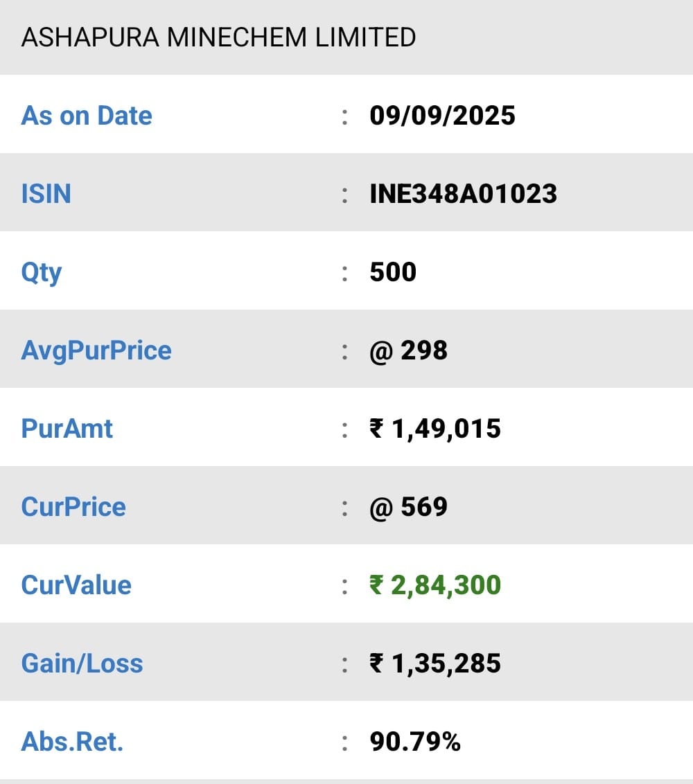Select the ISIN label
Image resolution: width=693 pixels, height=784 pixels.
(x=46, y=193)
